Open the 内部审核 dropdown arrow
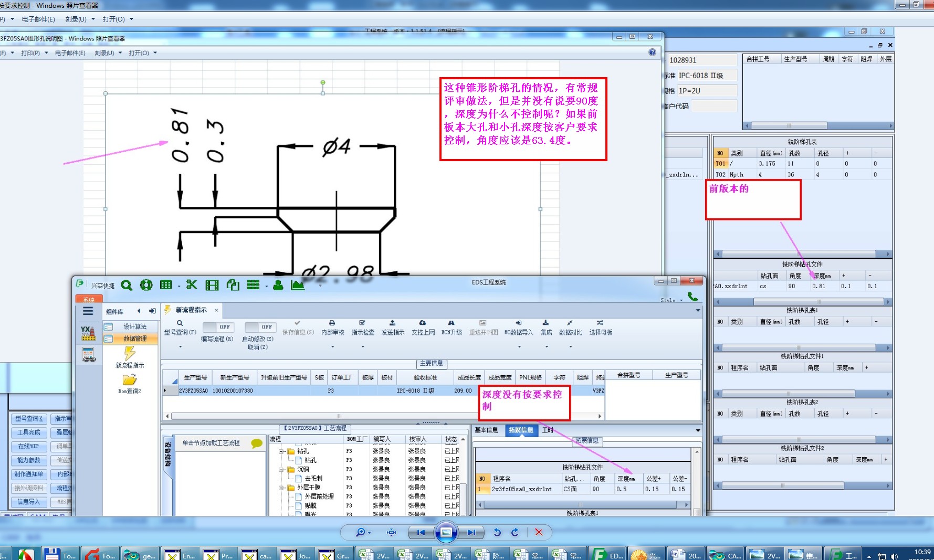The width and height of the screenshot is (934, 560). (332, 346)
